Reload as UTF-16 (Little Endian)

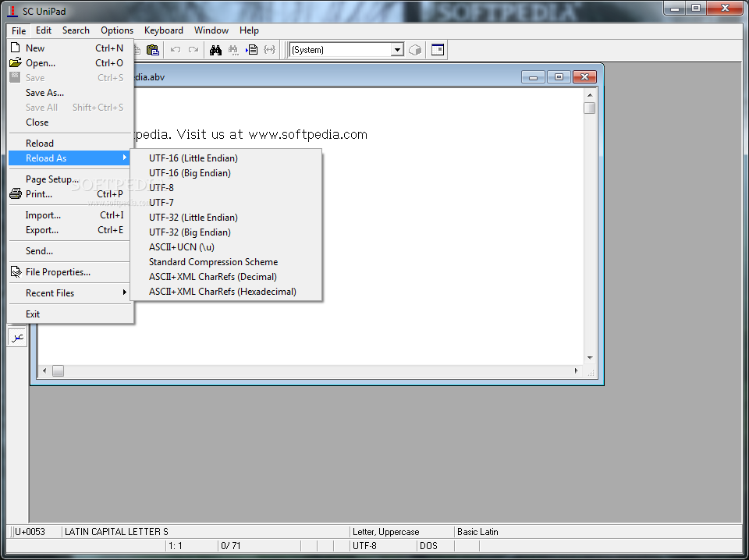(226, 158)
